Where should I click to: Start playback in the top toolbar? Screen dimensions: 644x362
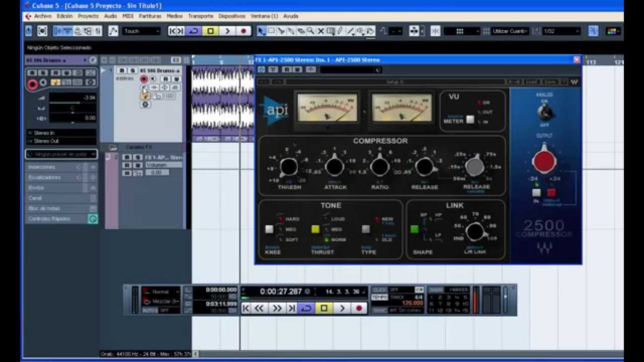[x=227, y=31]
